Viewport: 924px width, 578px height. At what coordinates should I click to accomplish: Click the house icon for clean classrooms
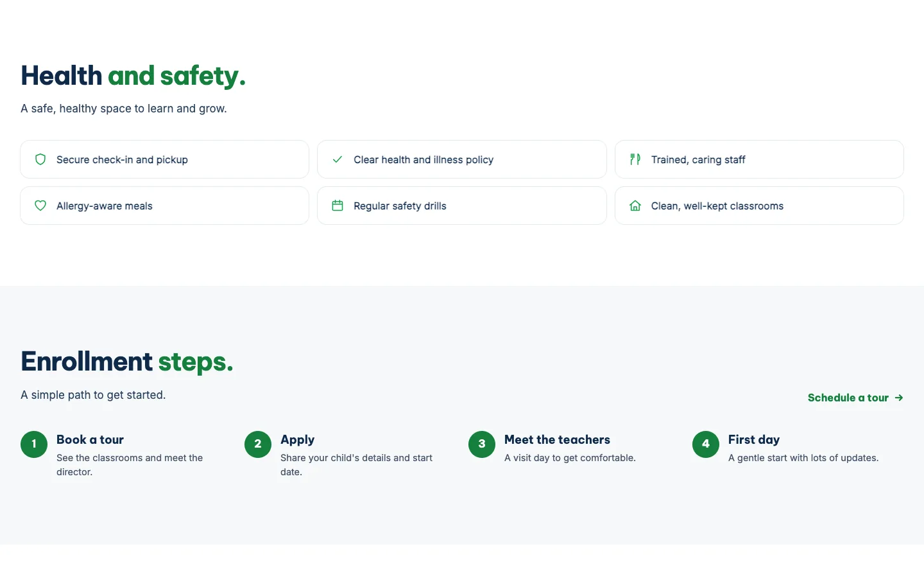[635, 206]
